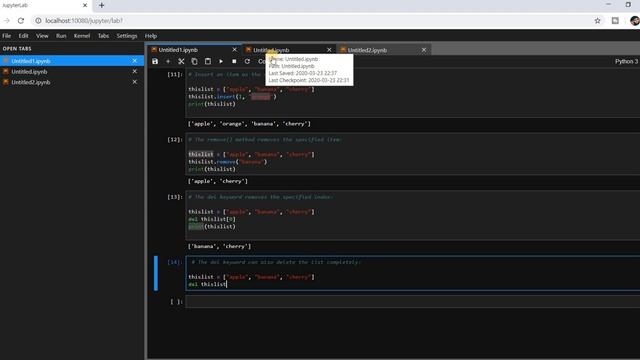Open the Settings menu

pos(127,36)
